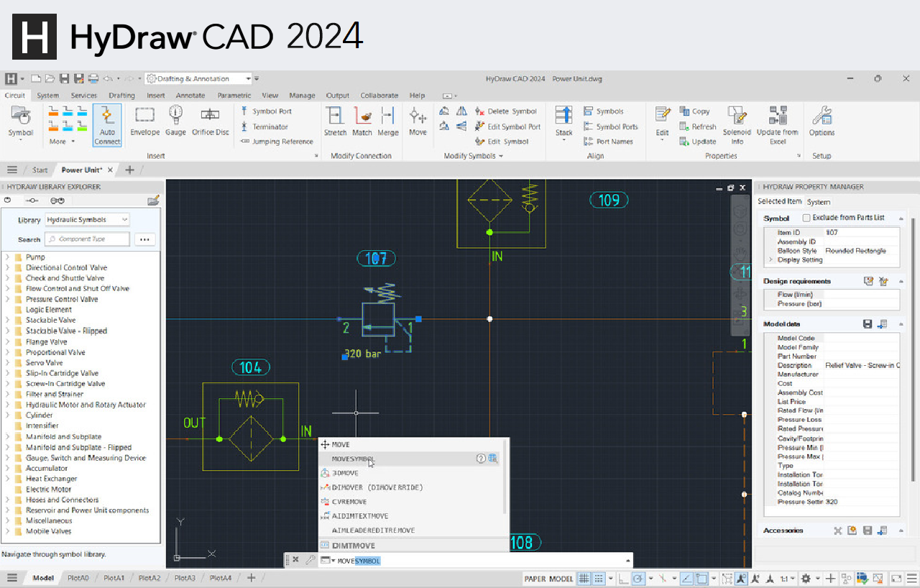
Task: Click the customization wrench in command line
Action: tap(310, 560)
